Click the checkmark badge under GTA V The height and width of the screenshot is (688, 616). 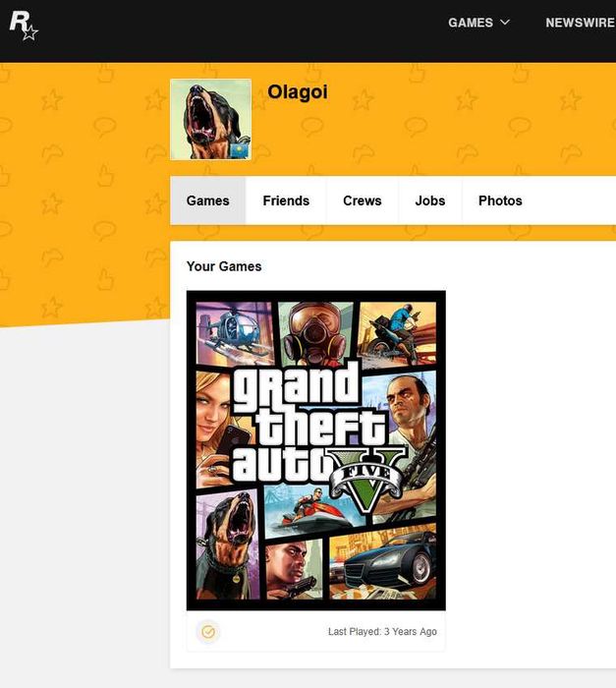click(208, 632)
